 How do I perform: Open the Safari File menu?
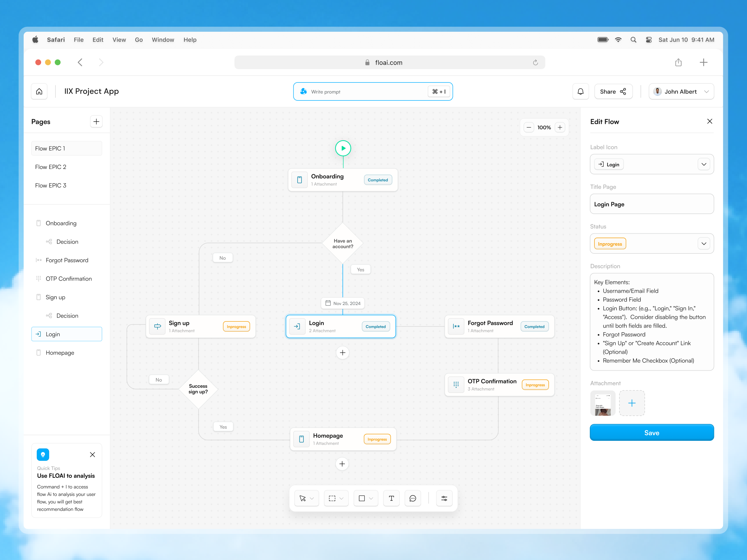(79, 40)
